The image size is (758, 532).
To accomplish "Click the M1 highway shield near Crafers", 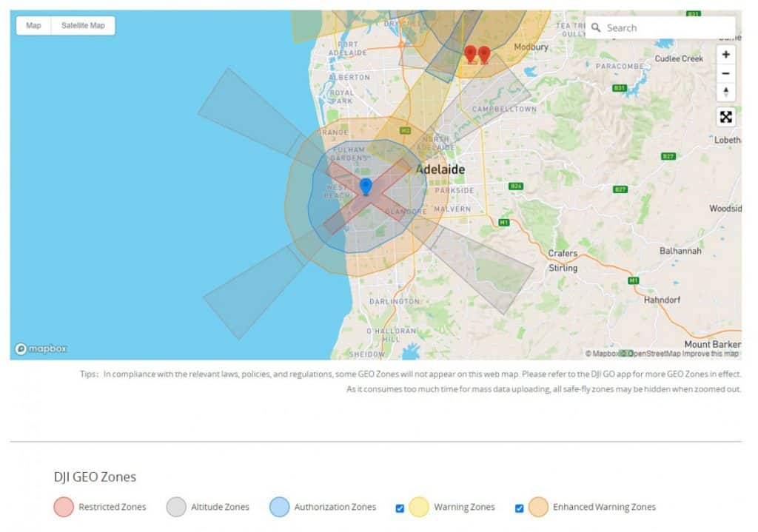I will pyautogui.click(x=503, y=222).
